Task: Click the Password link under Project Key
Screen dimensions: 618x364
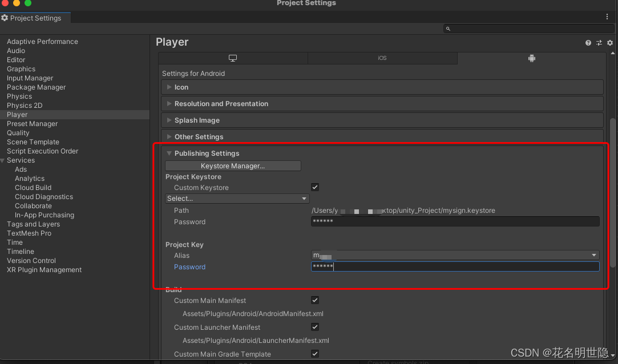Action: pyautogui.click(x=189, y=266)
